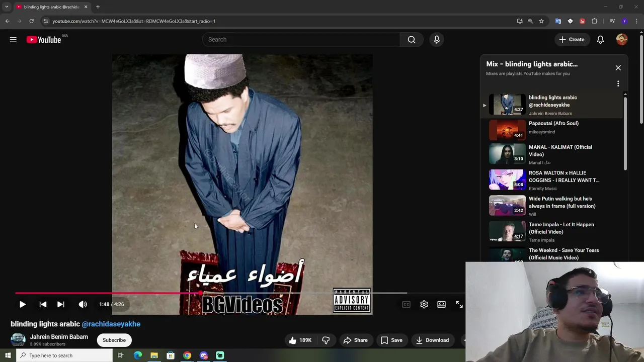Skip to next video
This screenshot has height=362, width=644.
tap(61, 304)
